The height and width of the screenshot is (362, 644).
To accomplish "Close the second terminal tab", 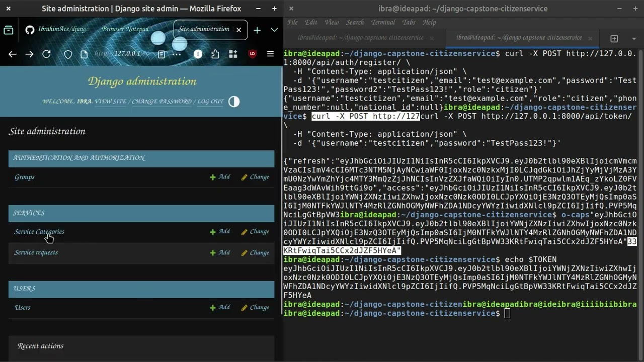I will [x=590, y=38].
